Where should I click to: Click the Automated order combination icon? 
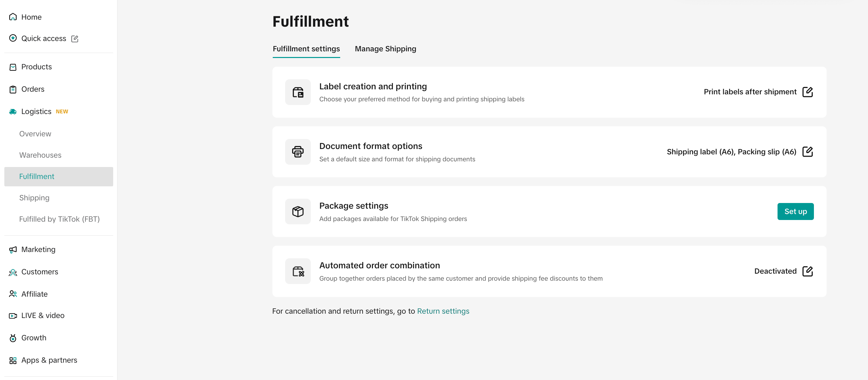click(x=297, y=271)
